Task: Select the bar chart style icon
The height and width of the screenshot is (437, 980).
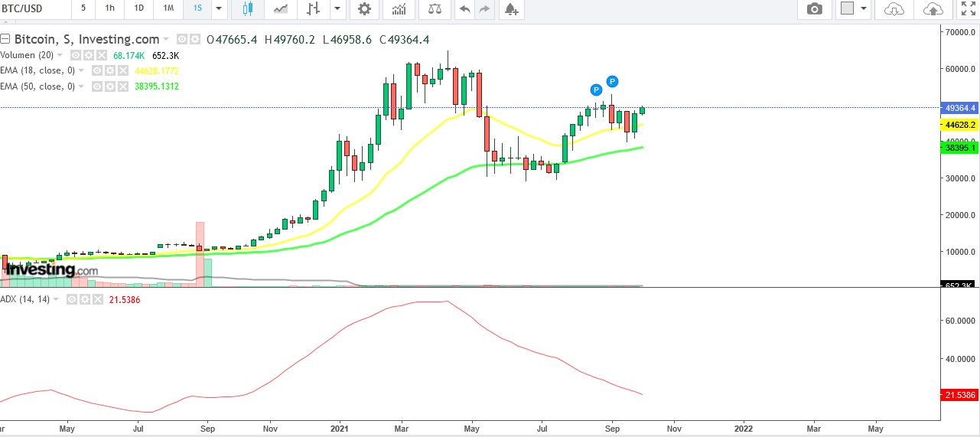Action: point(312,9)
